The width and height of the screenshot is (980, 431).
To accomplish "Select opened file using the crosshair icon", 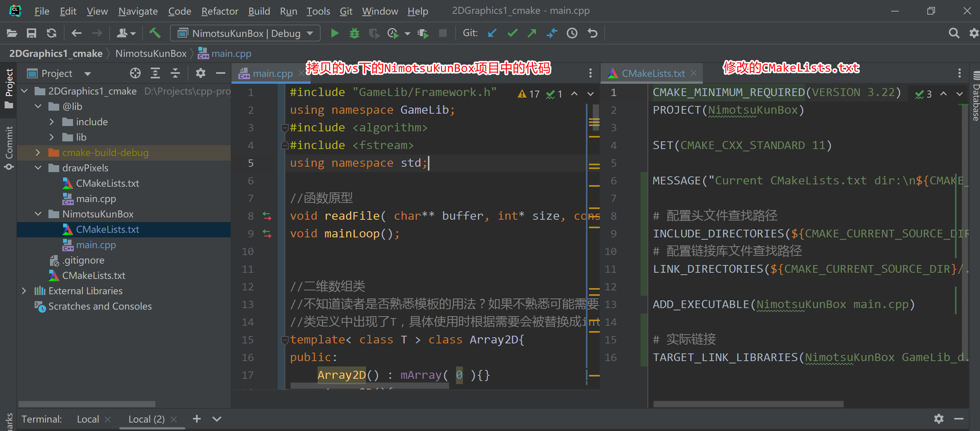I will pos(135,73).
